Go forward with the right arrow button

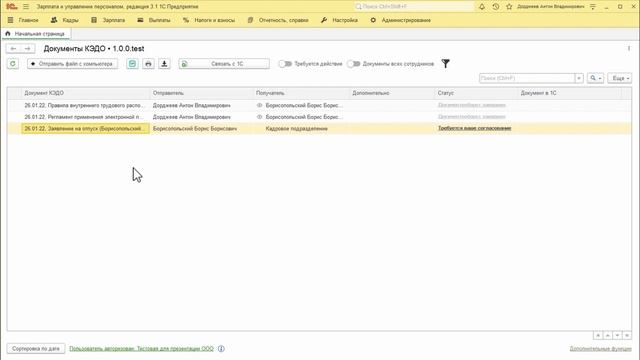coord(27,49)
